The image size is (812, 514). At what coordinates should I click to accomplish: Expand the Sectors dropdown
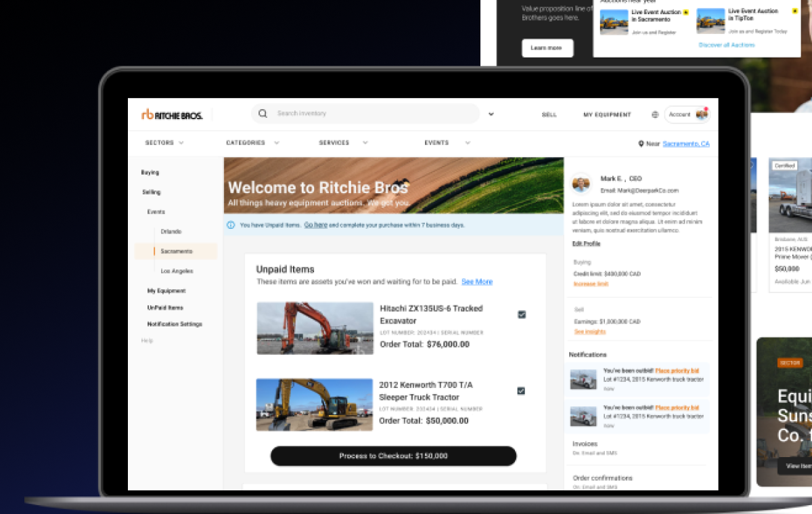(x=164, y=143)
